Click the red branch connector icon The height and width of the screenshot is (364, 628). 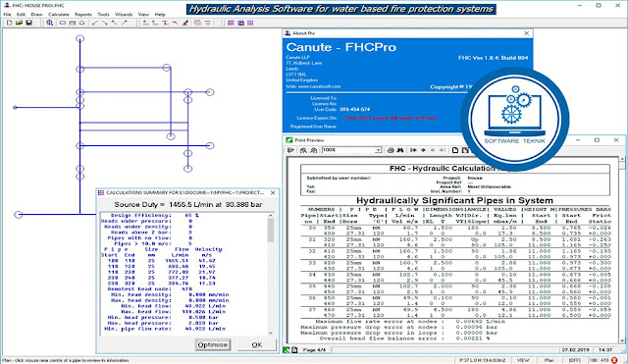tap(175, 23)
